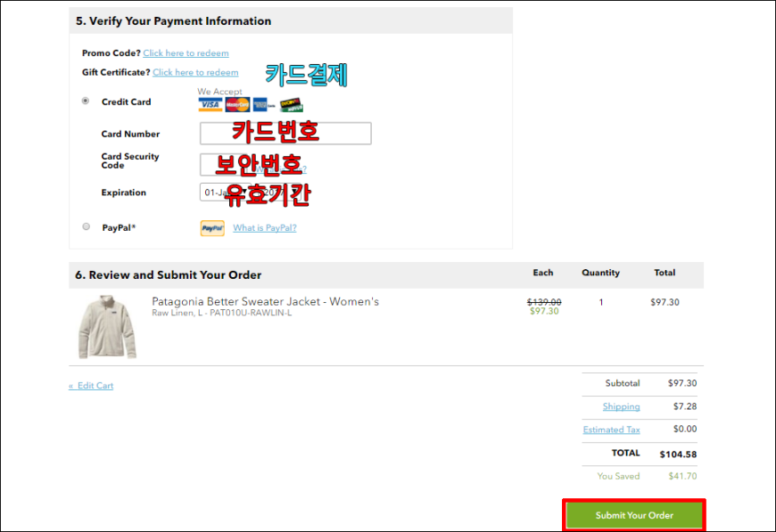The image size is (776, 532).
Task: Open the Shipping details link
Action: [621, 406]
